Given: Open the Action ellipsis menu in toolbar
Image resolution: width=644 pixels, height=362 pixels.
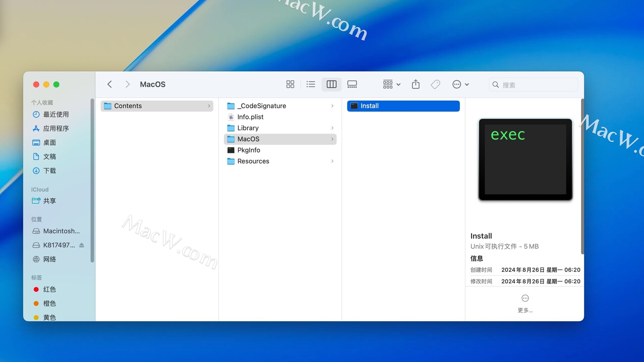Looking at the screenshot, I should (x=461, y=84).
